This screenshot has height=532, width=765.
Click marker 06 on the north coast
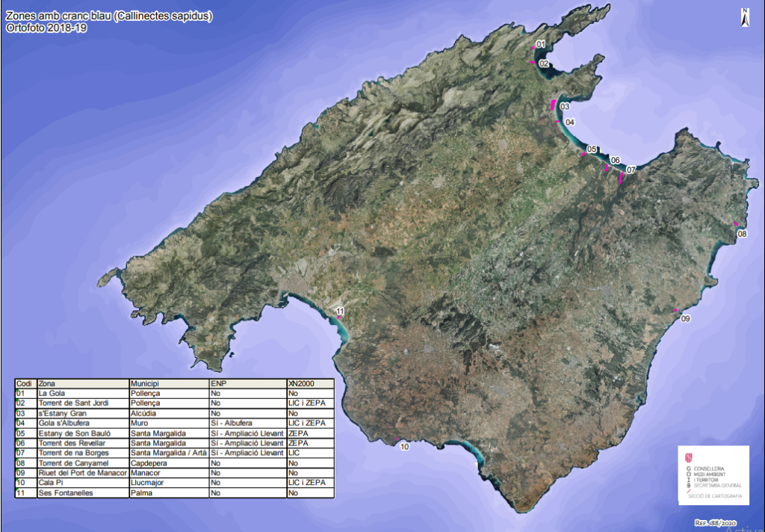[x=607, y=168]
